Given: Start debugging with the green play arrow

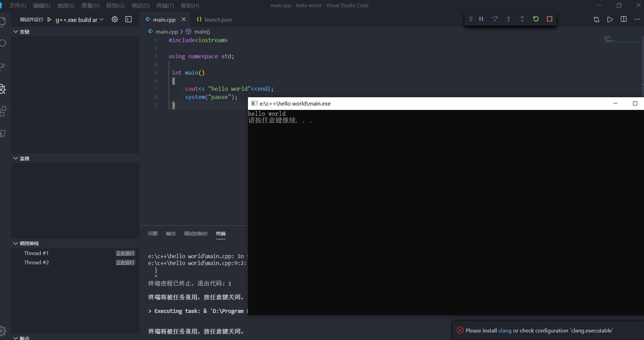Looking at the screenshot, I should 49,20.
